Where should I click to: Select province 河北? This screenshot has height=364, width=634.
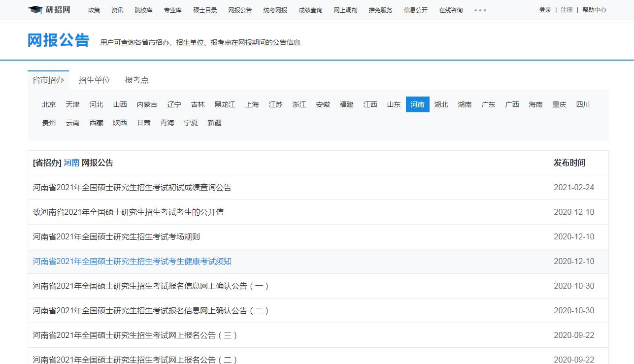(x=96, y=104)
